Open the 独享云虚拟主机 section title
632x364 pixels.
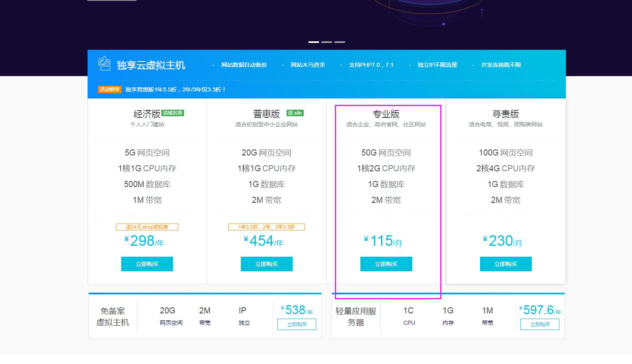click(151, 65)
